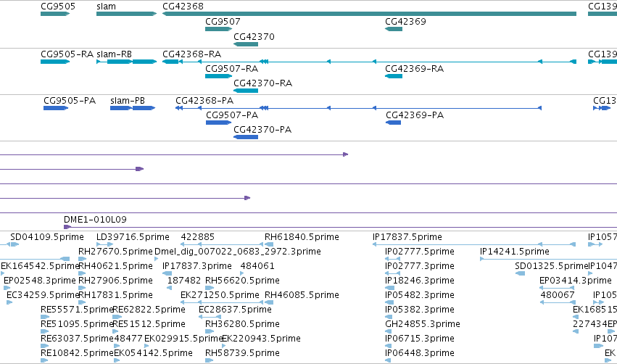Click the CG42369 gene glyph

394,29
